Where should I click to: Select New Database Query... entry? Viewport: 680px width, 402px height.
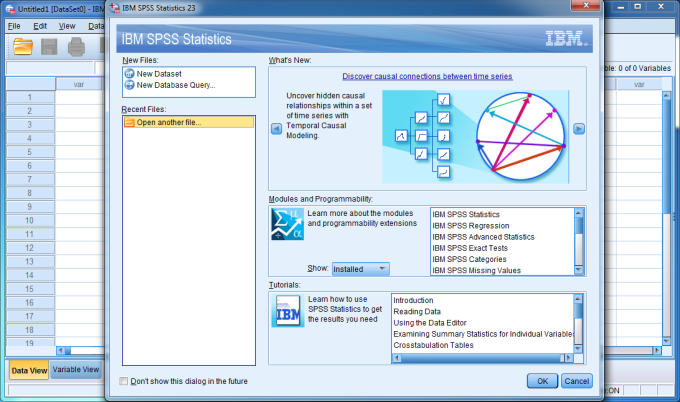pos(176,85)
